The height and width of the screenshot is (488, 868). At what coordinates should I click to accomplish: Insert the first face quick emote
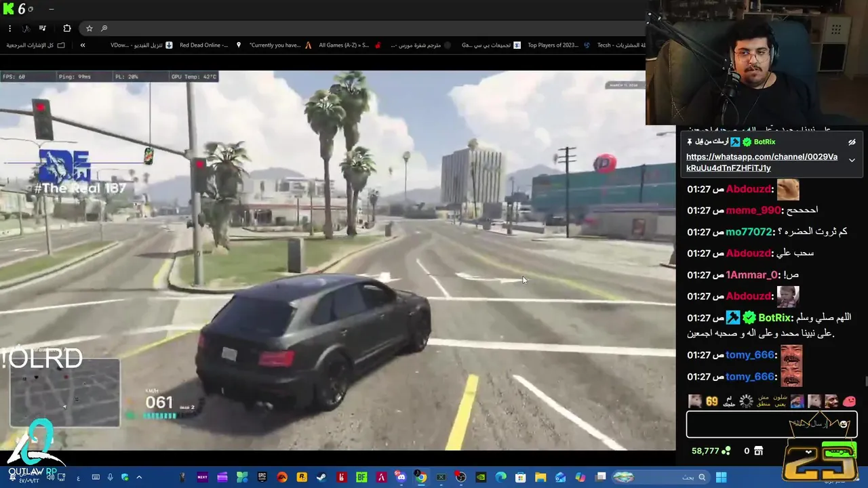click(695, 401)
